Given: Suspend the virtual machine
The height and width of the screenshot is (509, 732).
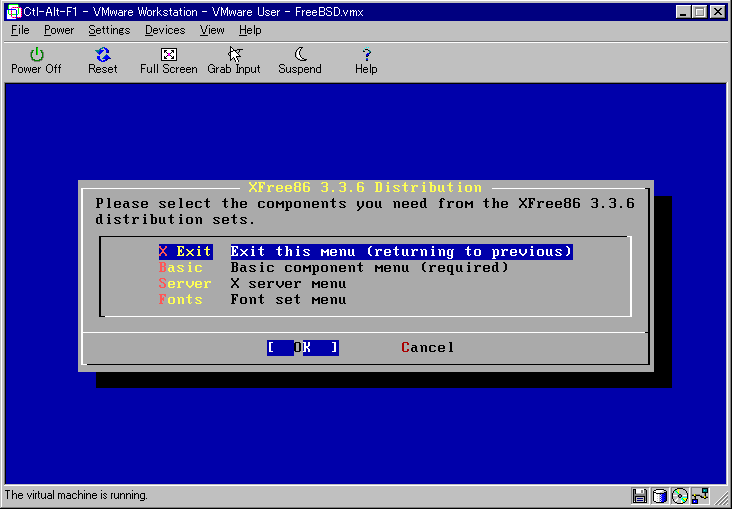Looking at the screenshot, I should 300,61.
